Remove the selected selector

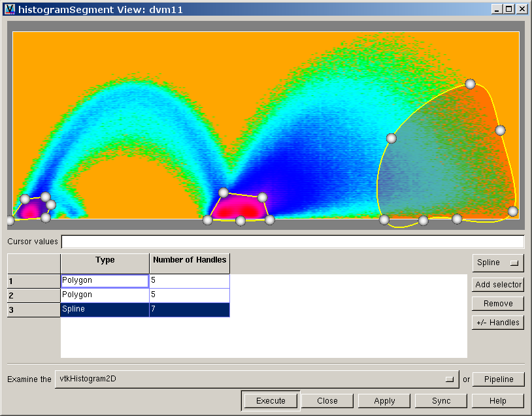tap(498, 304)
